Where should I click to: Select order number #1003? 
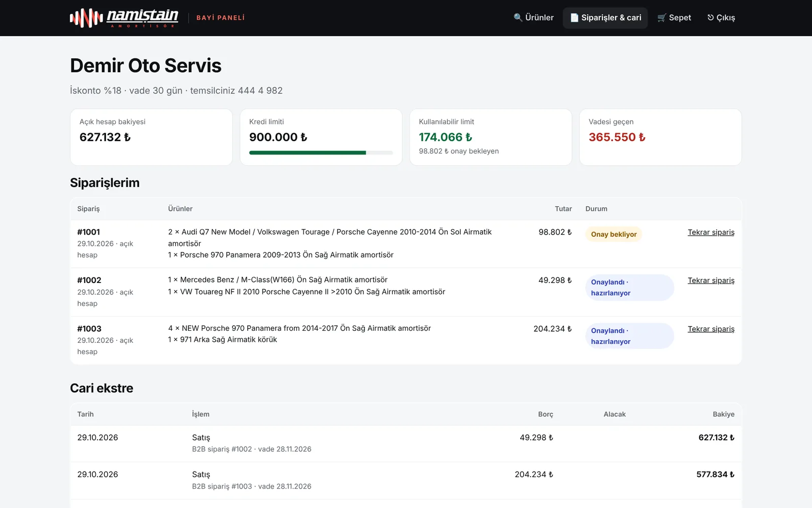click(89, 329)
